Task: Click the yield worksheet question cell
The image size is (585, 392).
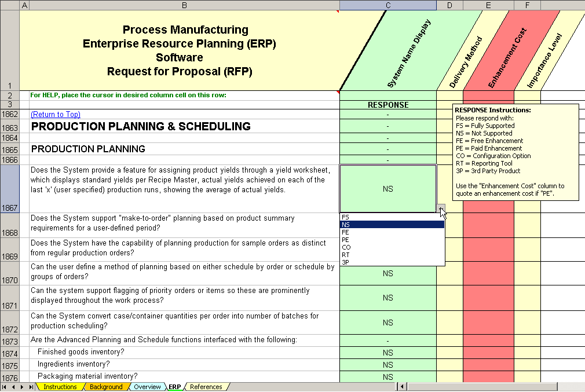Action: coord(184,189)
